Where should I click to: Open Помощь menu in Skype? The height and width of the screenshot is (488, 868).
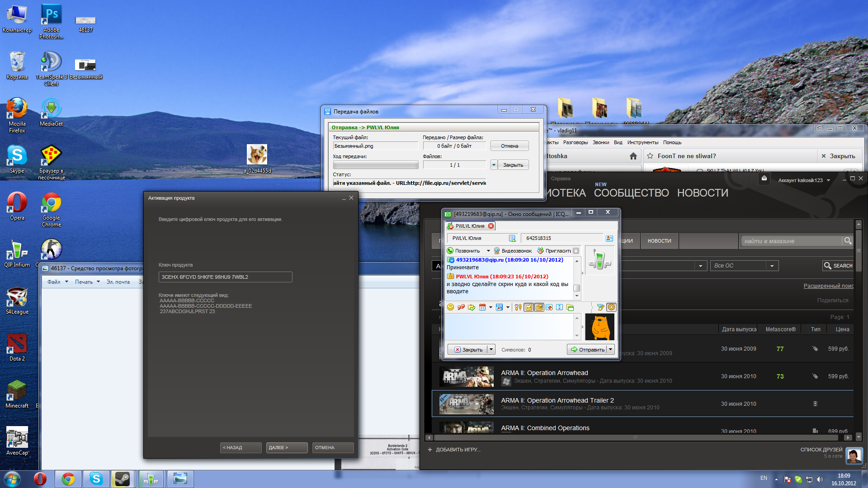(672, 142)
